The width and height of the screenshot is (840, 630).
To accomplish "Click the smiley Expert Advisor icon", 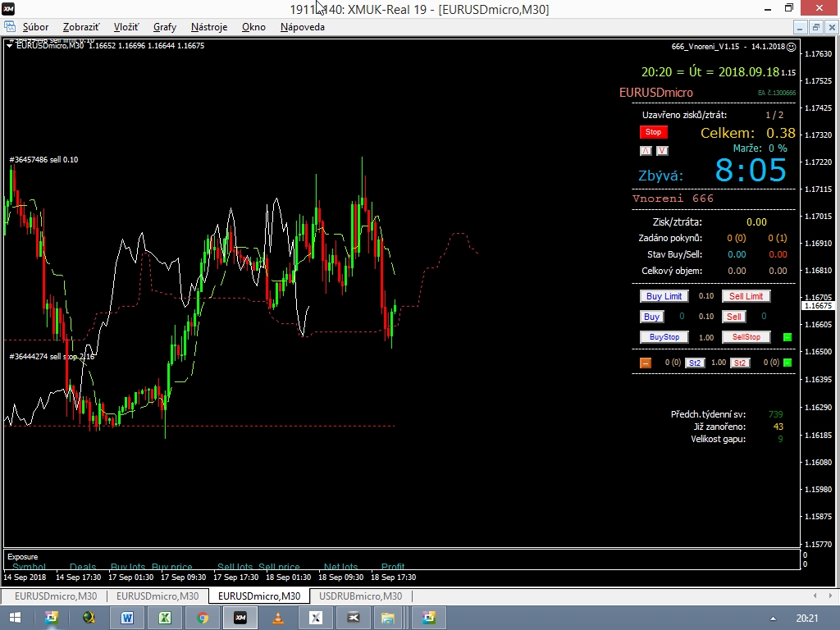I will 791,47.
